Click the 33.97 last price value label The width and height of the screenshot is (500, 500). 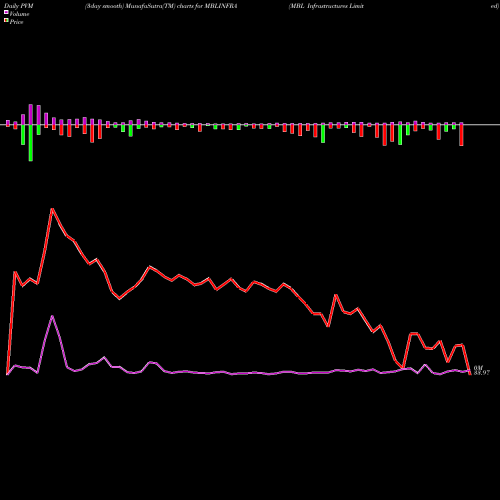pos(482,373)
